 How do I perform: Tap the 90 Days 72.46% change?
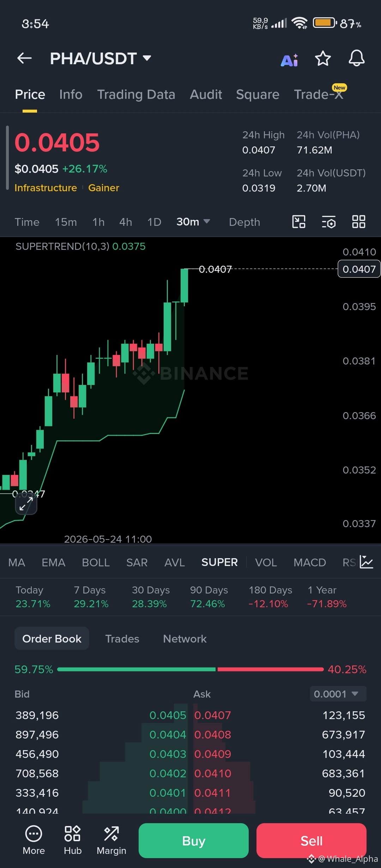pos(209,597)
